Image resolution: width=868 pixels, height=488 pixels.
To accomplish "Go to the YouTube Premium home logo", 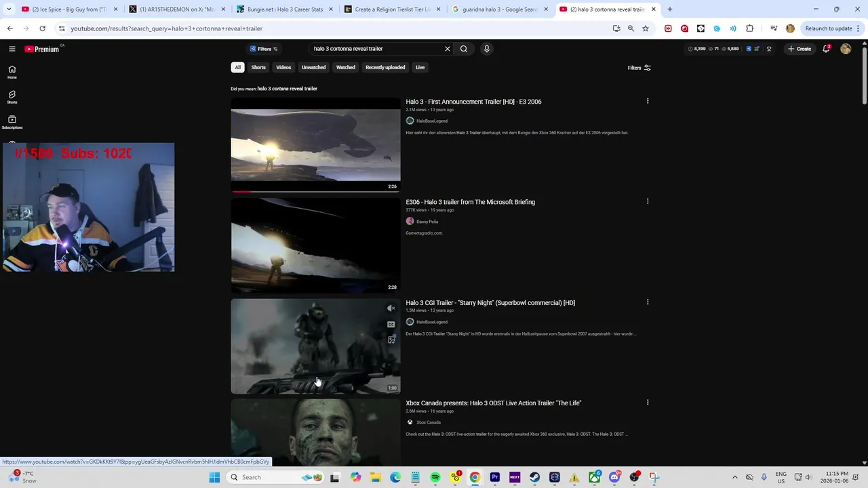I will pos(42,49).
